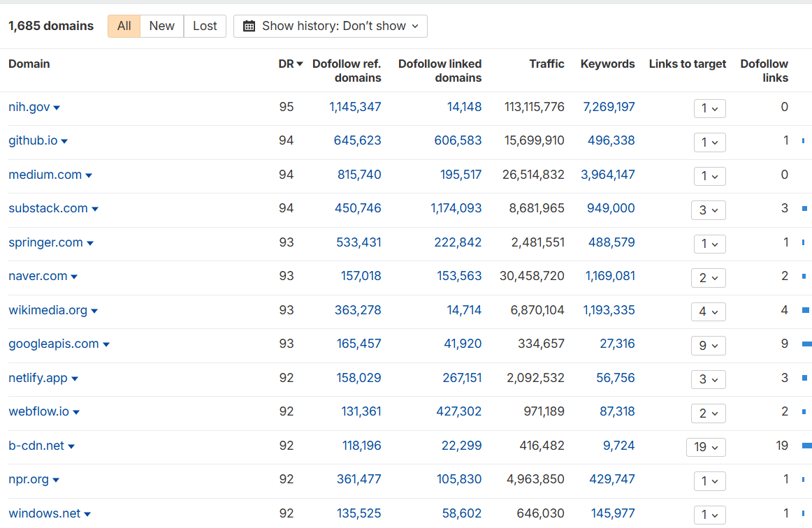Open webflow.io linked domains 427,302
The width and height of the screenshot is (812, 528).
(x=459, y=412)
